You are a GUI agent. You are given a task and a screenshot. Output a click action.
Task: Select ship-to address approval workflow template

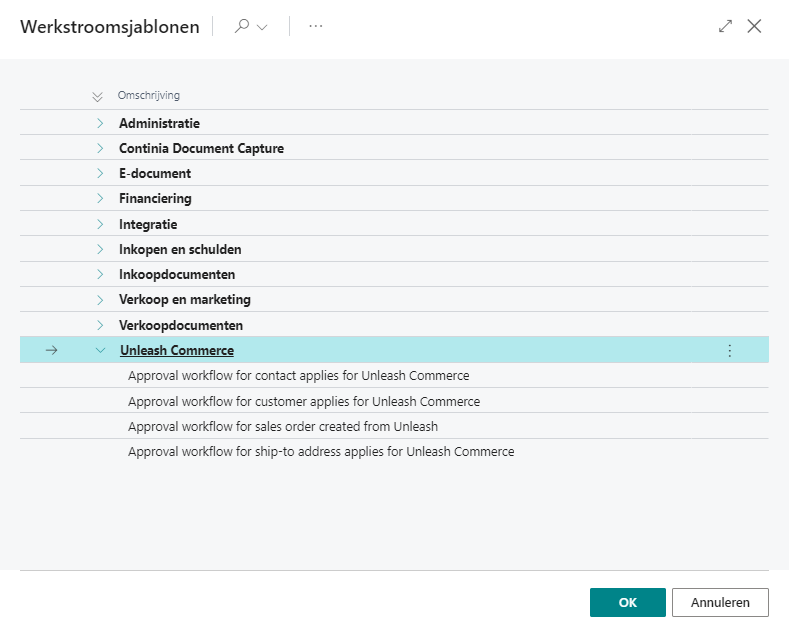tap(321, 452)
